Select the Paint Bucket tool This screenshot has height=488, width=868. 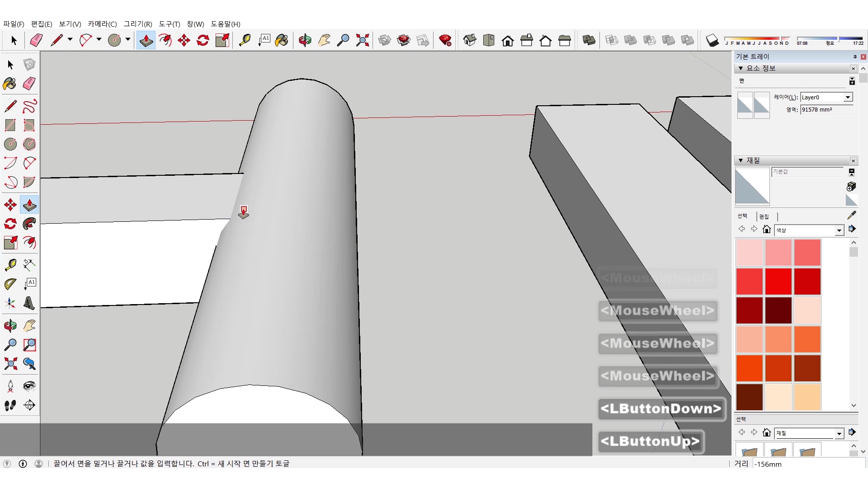[x=10, y=84]
